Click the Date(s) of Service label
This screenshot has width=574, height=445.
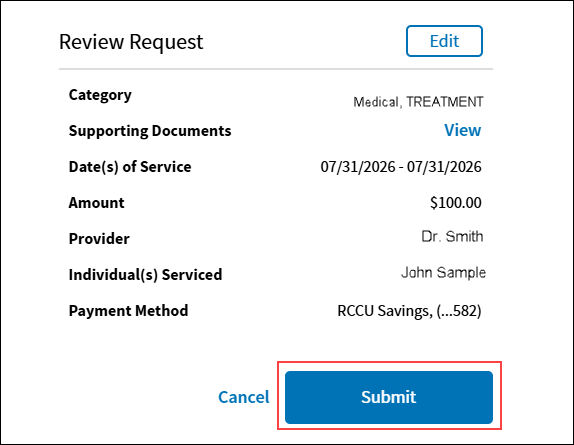[130, 167]
